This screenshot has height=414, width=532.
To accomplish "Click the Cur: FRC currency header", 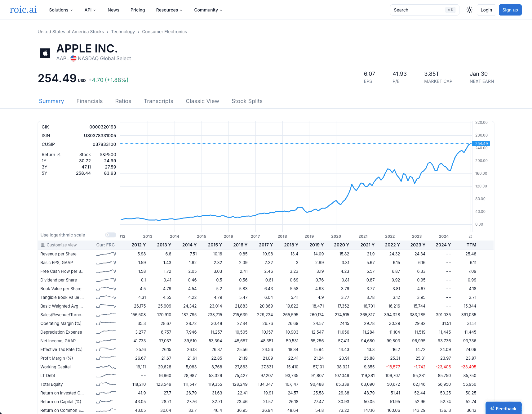I will click(x=105, y=245).
